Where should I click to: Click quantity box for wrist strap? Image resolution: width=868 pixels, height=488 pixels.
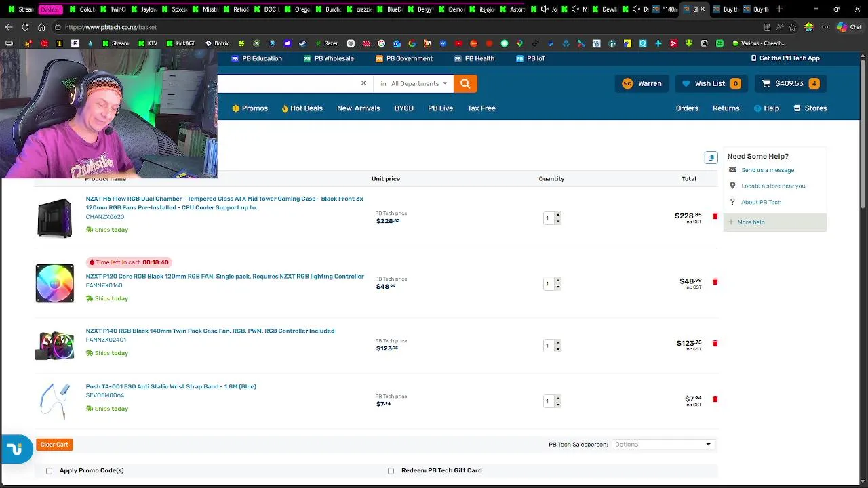coord(547,401)
